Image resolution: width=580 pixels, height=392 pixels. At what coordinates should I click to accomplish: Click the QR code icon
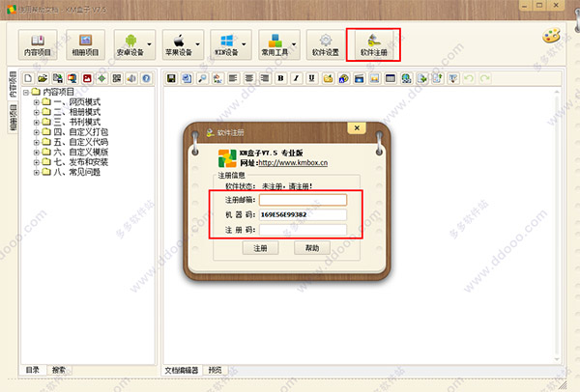click(117, 78)
